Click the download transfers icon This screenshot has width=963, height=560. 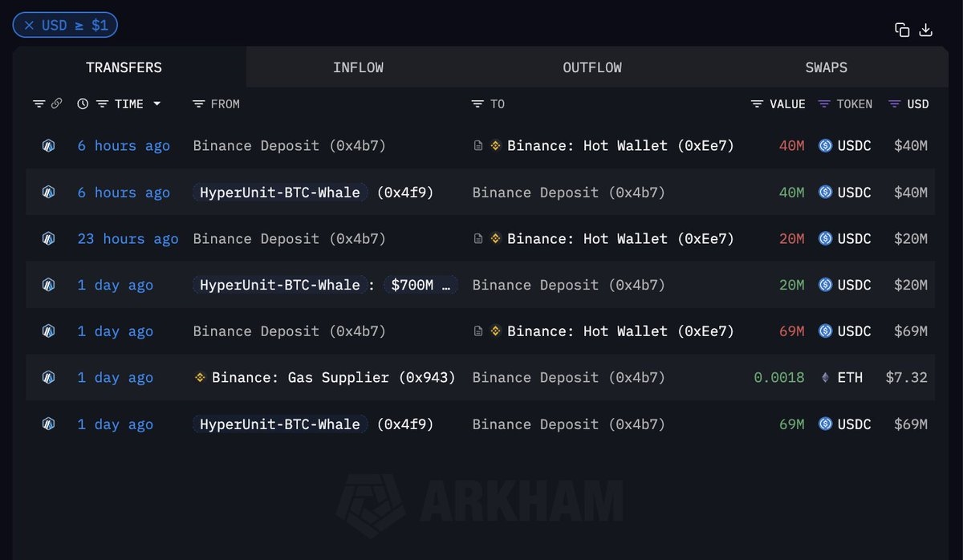coord(925,30)
